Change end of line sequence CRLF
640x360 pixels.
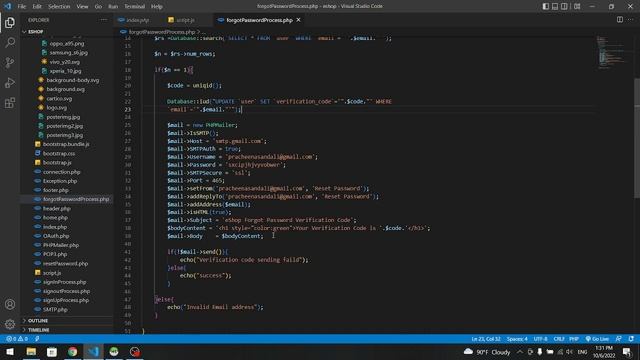tap(559, 339)
